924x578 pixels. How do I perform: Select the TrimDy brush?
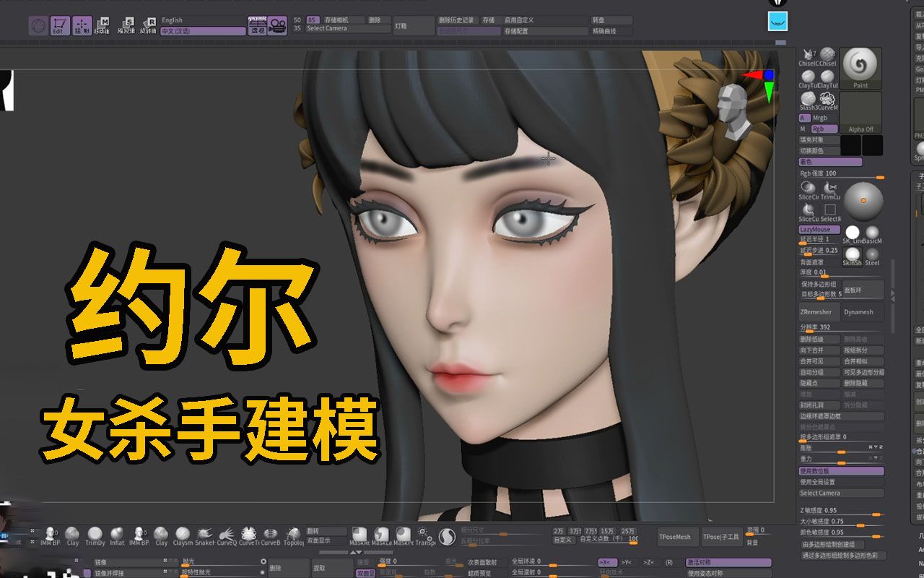[x=95, y=536]
